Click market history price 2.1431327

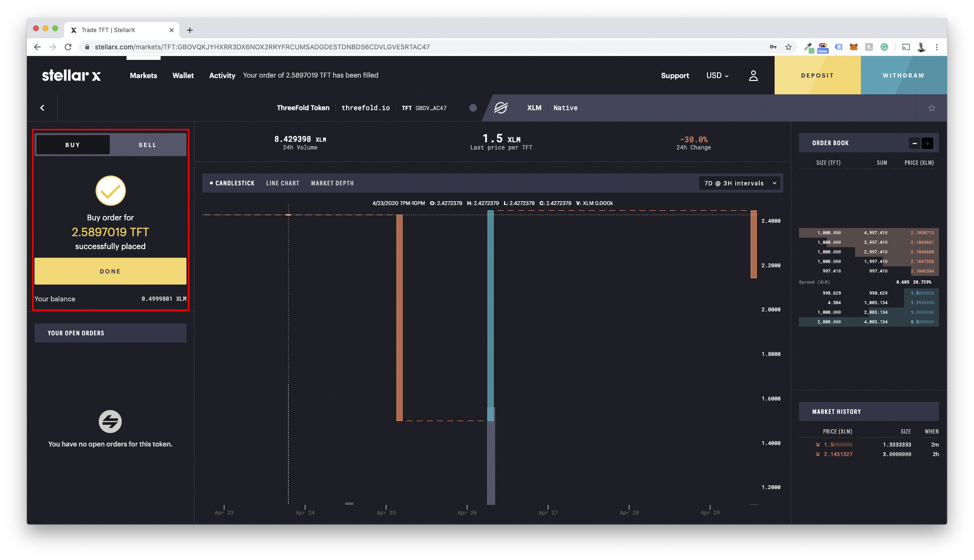tap(838, 454)
